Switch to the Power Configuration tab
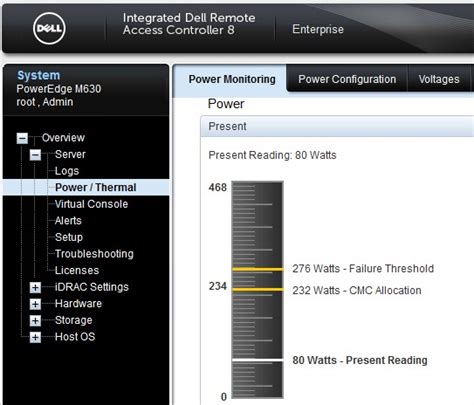This screenshot has height=405, width=474. [x=347, y=79]
